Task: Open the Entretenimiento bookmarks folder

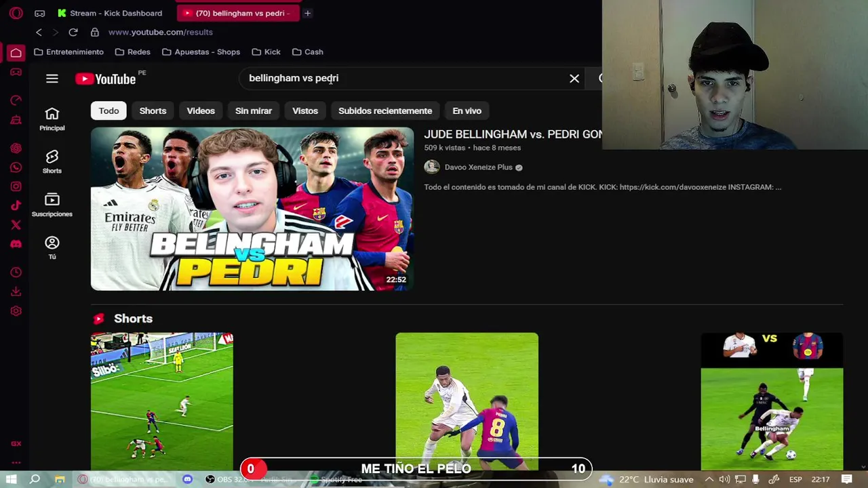Action: click(68, 52)
